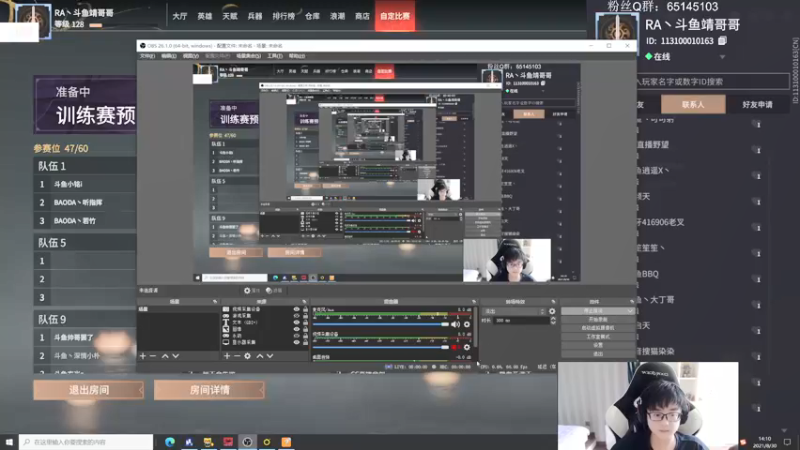Screen dimensions: 800x450
Task: Click the Properties gear button above the Scenes panel
Action: 252,290
